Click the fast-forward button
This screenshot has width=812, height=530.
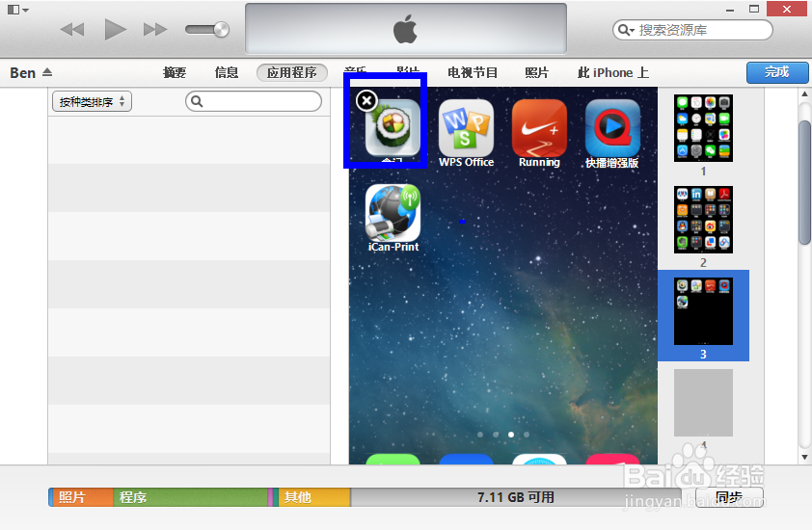(155, 30)
